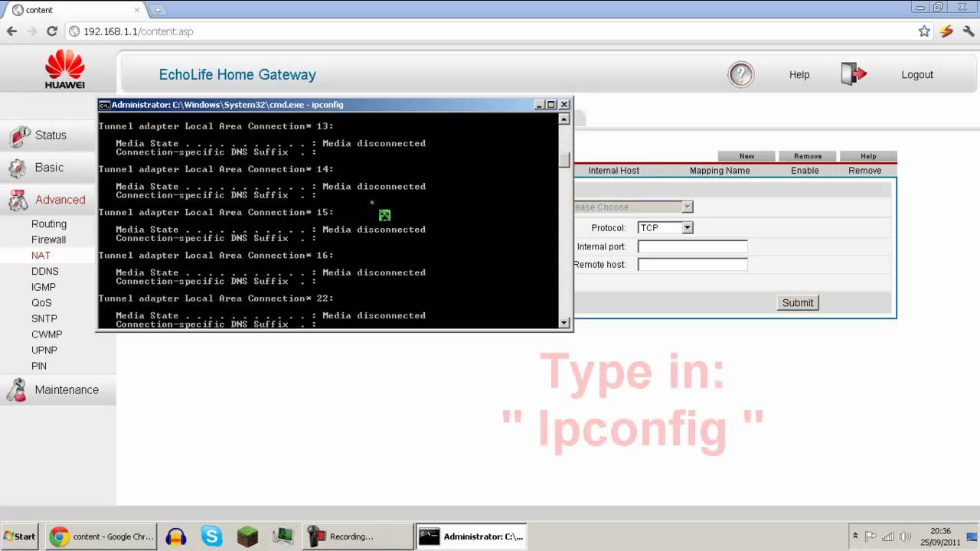Select NAT in Advanced menu
980x551 pixels.
point(41,256)
